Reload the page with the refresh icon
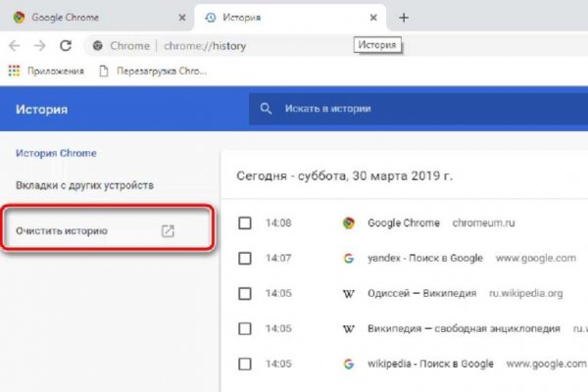This screenshot has width=588, height=392. coord(66,45)
